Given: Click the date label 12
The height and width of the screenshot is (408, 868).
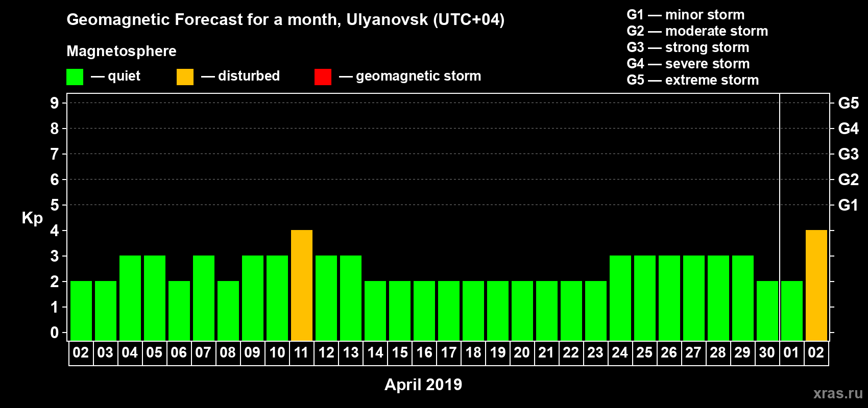Looking at the screenshot, I should 326,353.
